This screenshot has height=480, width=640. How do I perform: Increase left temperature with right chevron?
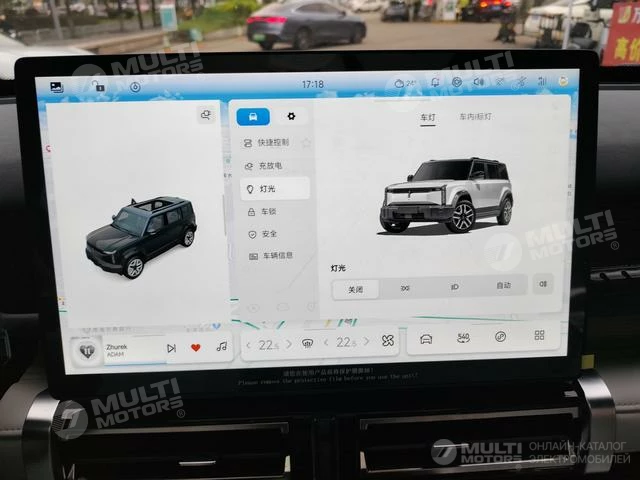[289, 344]
